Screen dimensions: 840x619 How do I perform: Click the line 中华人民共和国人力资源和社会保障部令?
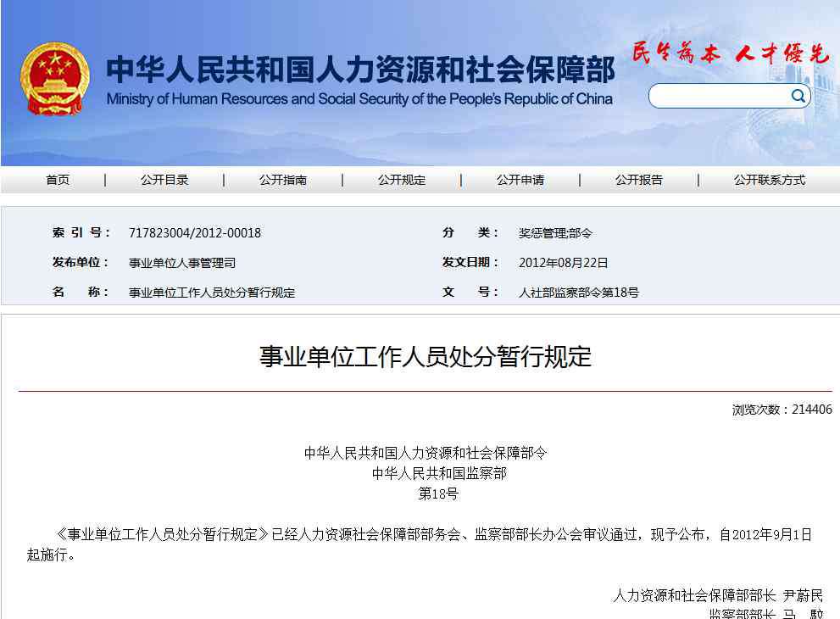(426, 454)
